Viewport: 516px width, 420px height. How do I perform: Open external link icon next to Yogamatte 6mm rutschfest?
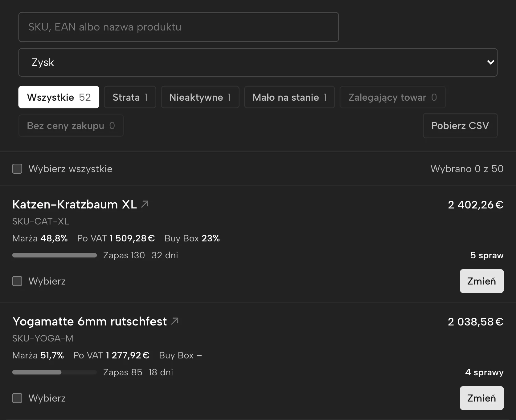175,321
